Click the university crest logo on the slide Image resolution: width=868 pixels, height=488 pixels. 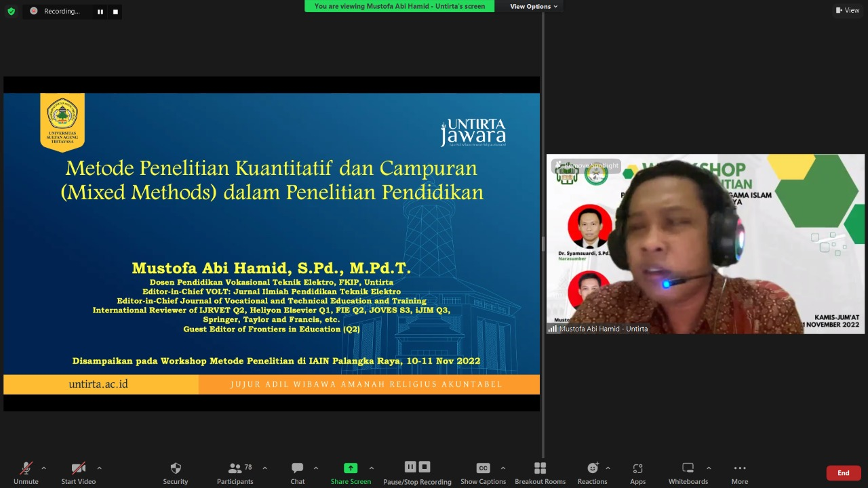point(62,122)
